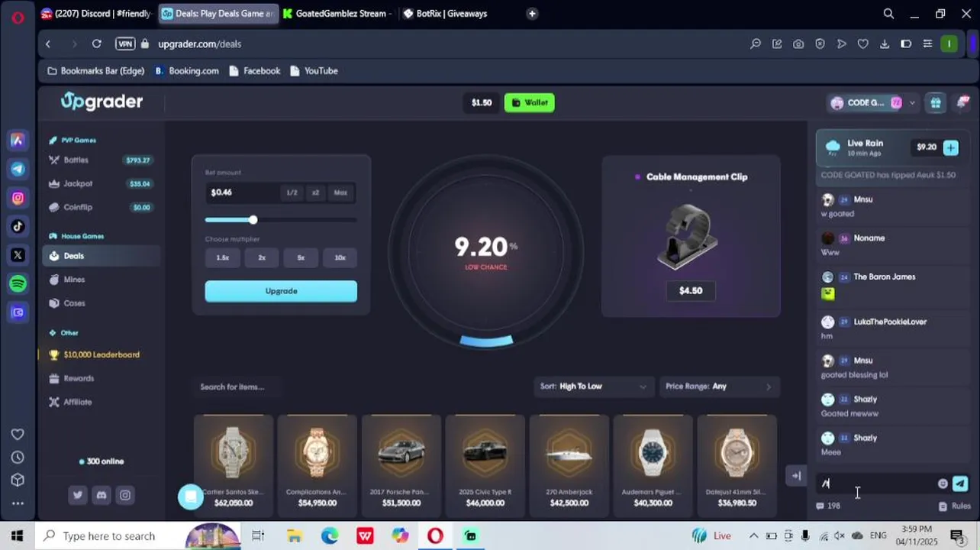Screen dimensions: 980x550
Task: Send the chat message with paper plane
Action: point(960,484)
